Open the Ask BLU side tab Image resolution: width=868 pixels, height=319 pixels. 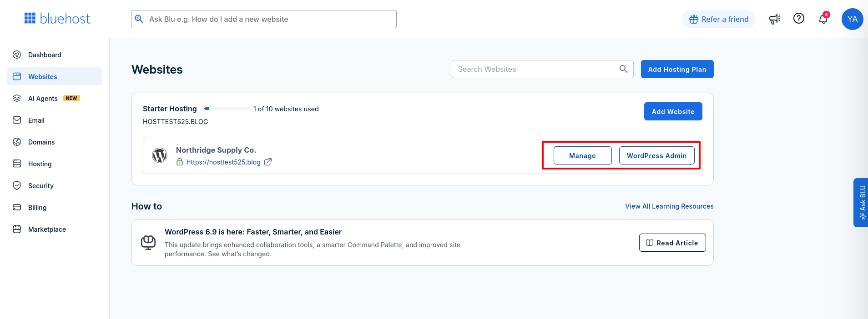pos(861,202)
